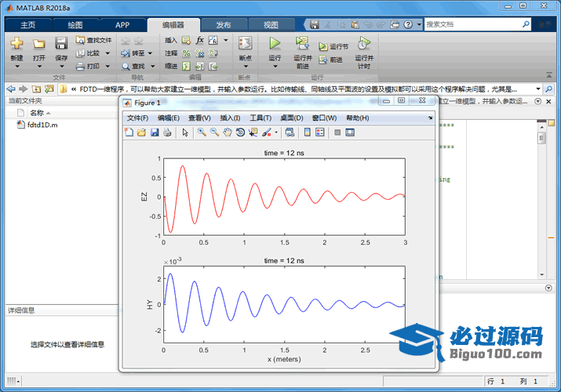Click the 新建 (New) plus icon
This screenshot has width=561, height=392.
tap(16, 44)
